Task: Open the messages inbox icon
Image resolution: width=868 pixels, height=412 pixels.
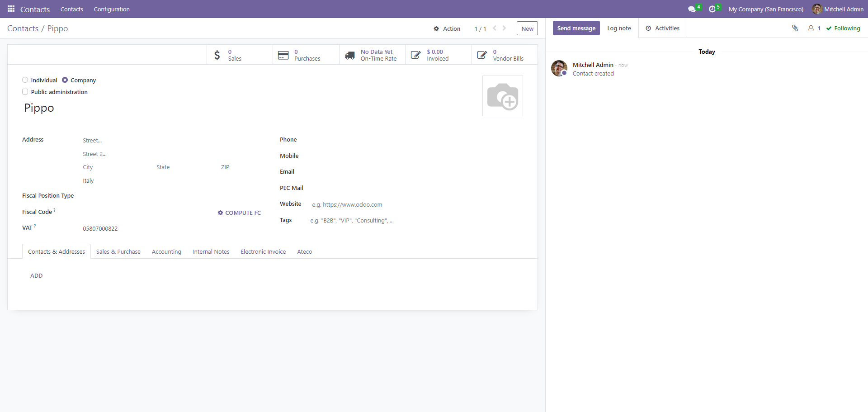Action: click(x=692, y=9)
